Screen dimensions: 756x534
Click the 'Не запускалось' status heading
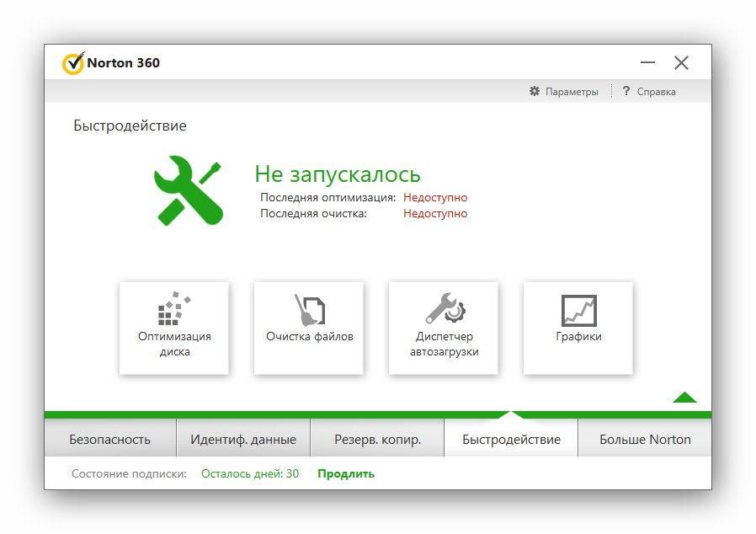338,174
